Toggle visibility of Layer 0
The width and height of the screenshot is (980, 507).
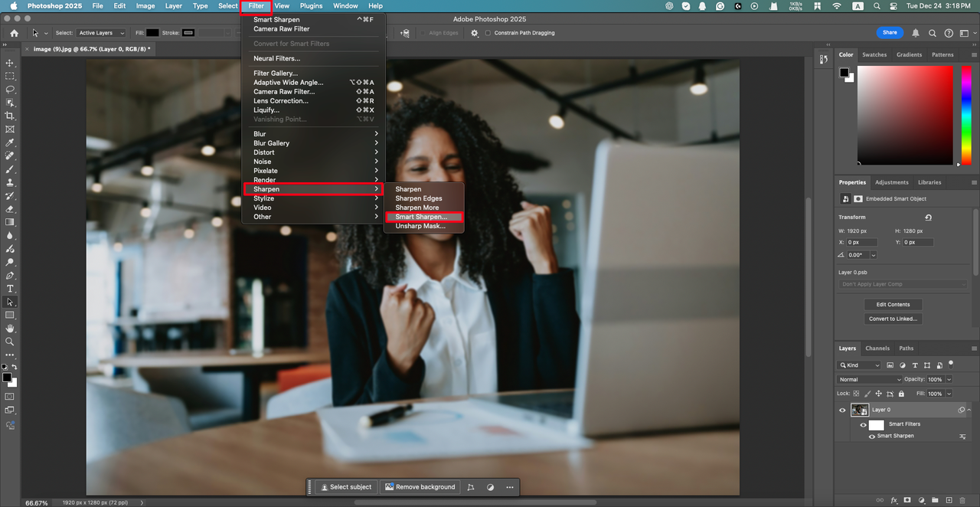coord(842,410)
